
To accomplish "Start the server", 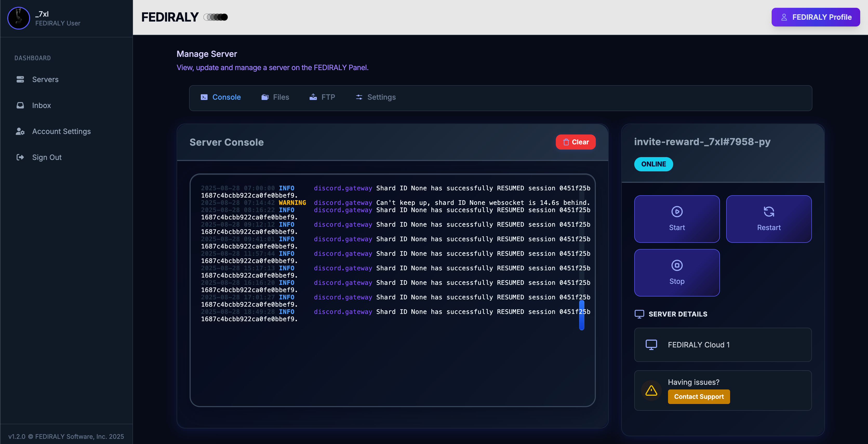I will click(x=677, y=219).
